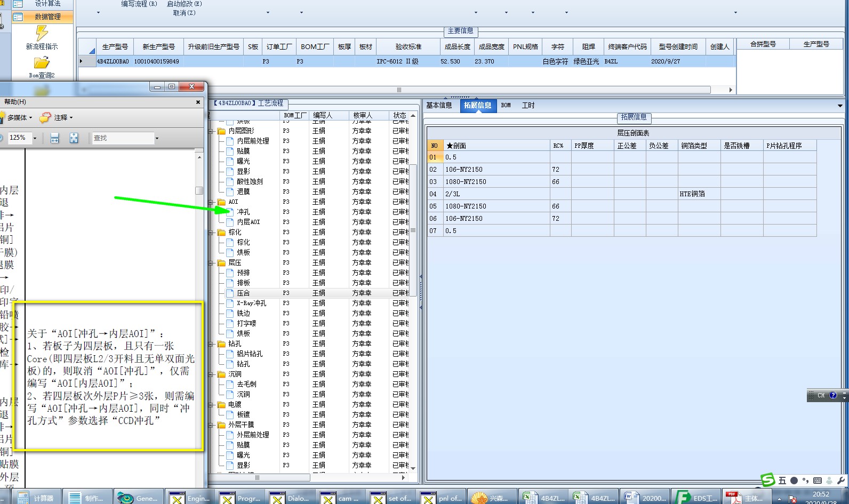Image resolution: width=849 pixels, height=504 pixels.
Task: Click the 多媒体 toolbar button
Action: point(19,117)
